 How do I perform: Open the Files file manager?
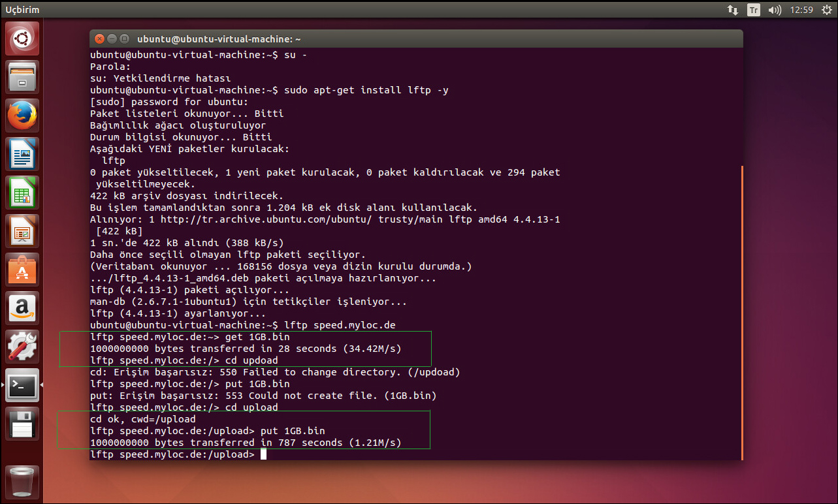click(x=22, y=77)
